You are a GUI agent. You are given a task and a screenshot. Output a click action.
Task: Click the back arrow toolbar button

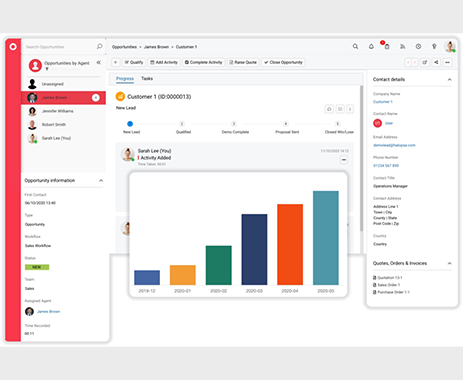click(116, 62)
